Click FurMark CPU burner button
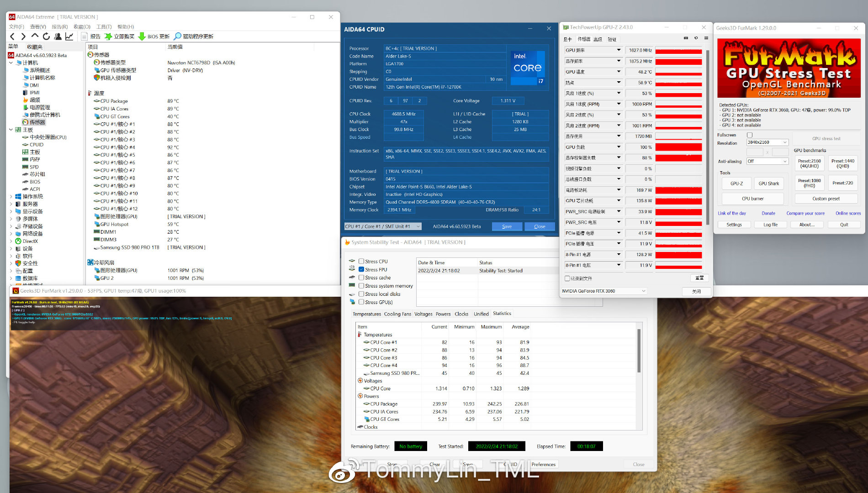The width and height of the screenshot is (868, 493). tap(752, 199)
